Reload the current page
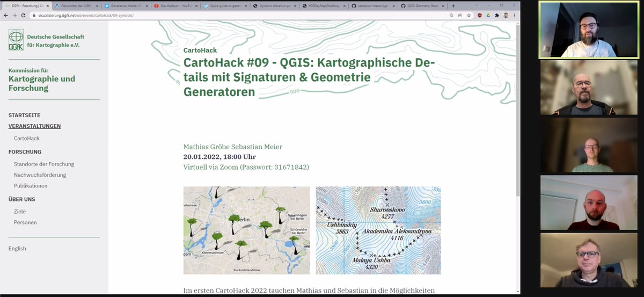This screenshot has width=644, height=297. pos(23,16)
